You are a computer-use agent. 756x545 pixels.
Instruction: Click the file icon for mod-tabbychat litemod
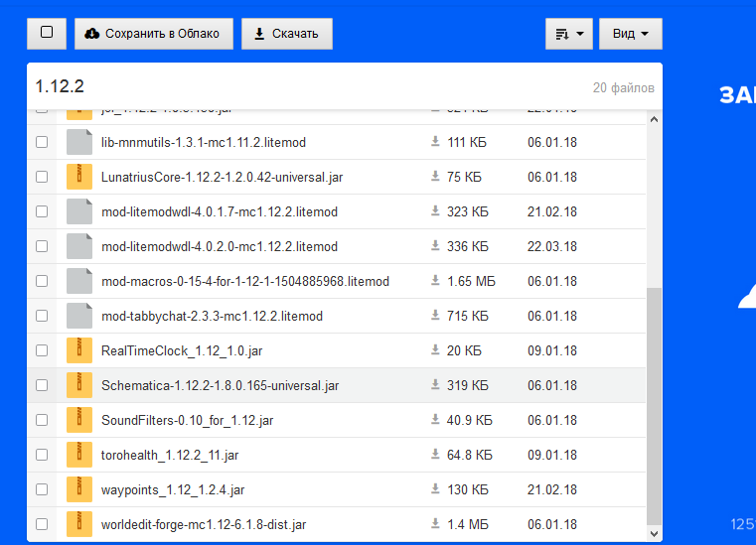[x=79, y=316]
